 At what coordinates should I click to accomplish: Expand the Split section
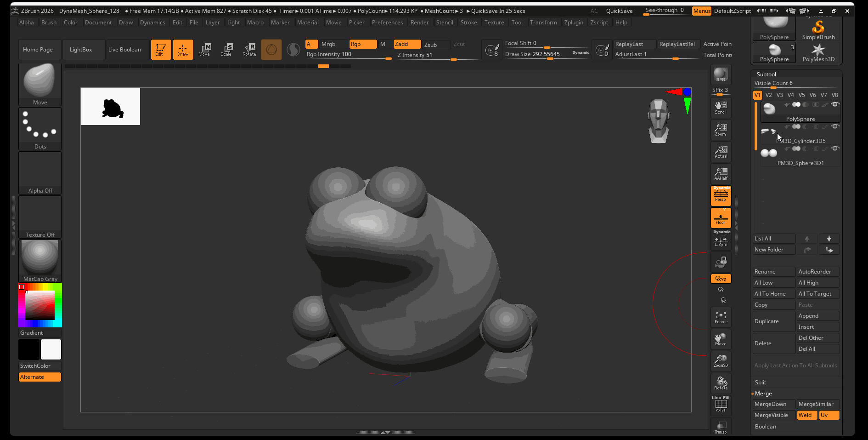click(761, 383)
